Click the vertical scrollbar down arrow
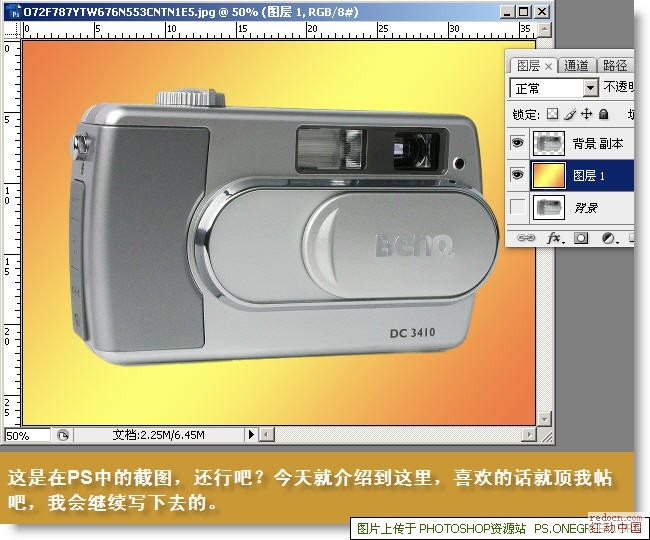The width and height of the screenshot is (650, 540). click(544, 418)
